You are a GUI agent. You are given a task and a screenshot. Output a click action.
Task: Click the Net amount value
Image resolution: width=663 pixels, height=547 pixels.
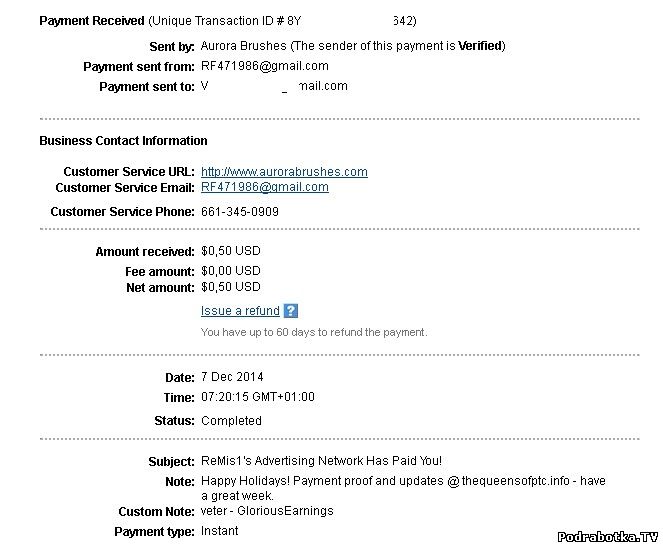230,288
